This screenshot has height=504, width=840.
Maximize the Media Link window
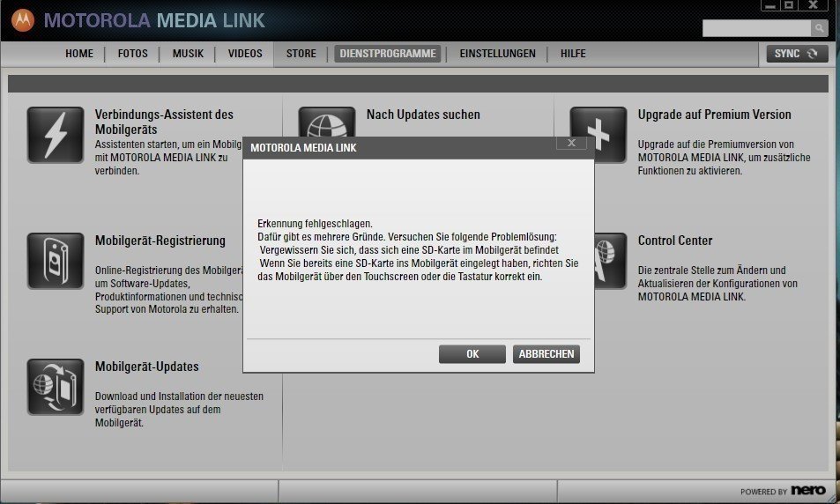pos(789,5)
